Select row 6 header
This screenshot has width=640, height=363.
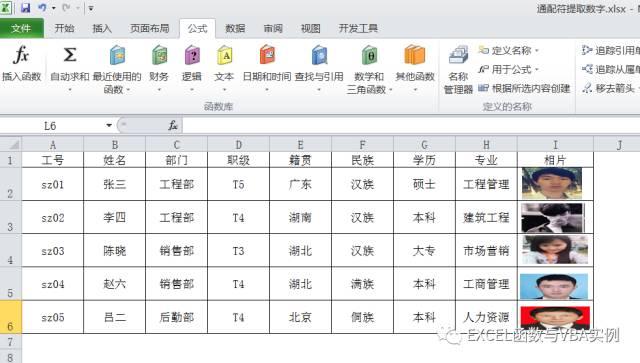point(10,317)
